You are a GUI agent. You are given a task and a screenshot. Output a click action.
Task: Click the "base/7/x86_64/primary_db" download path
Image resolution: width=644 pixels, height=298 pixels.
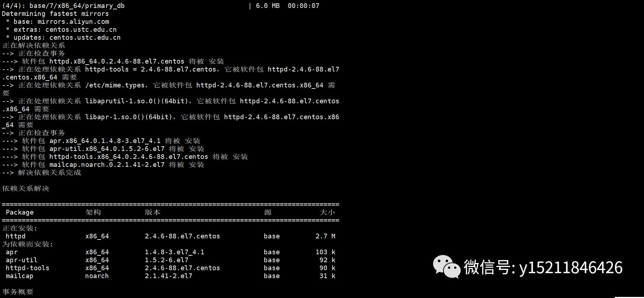pyautogui.click(x=77, y=6)
